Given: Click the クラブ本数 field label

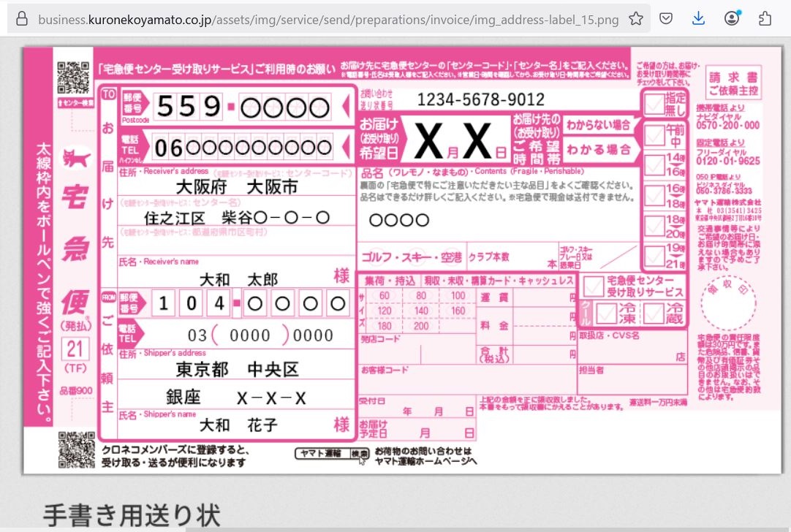Looking at the screenshot, I should coord(489,257).
